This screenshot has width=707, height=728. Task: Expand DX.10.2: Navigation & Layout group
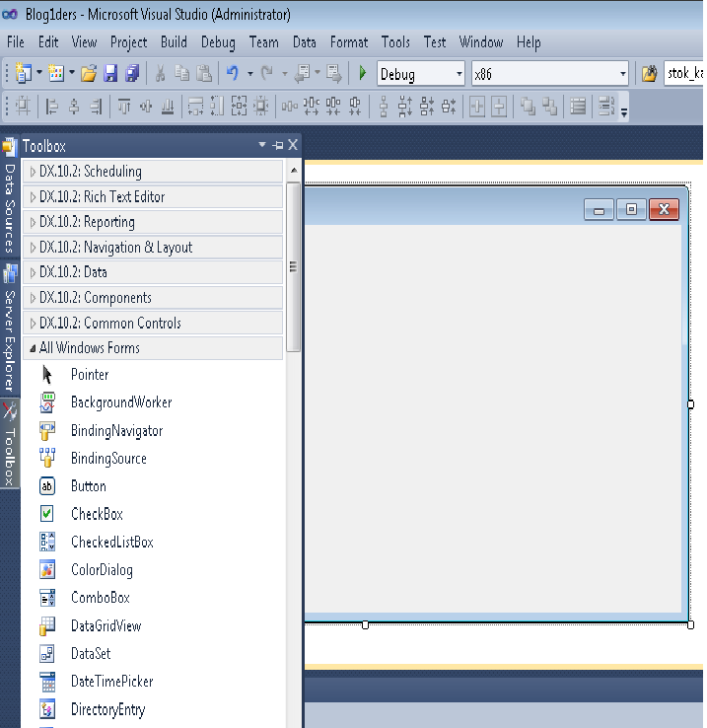[x=153, y=247]
